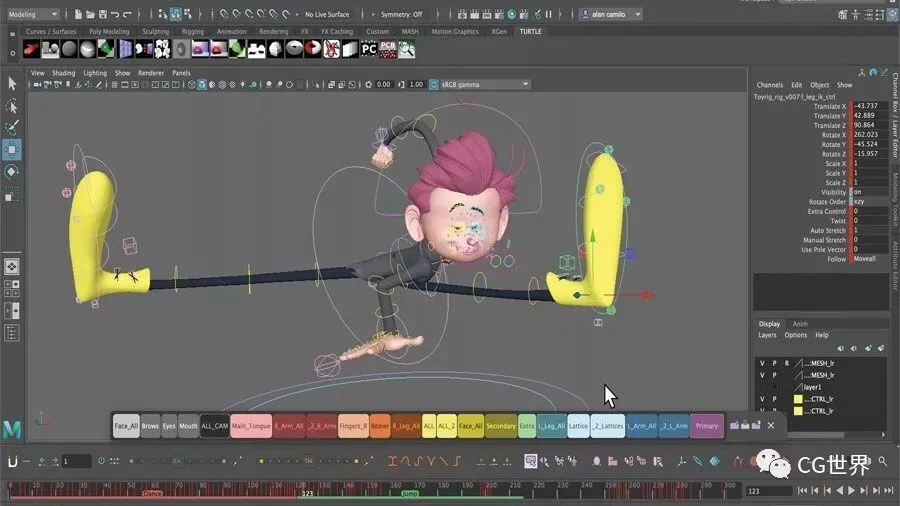Toggle P playback of layer1
This screenshot has width=900, height=506.
click(x=774, y=387)
